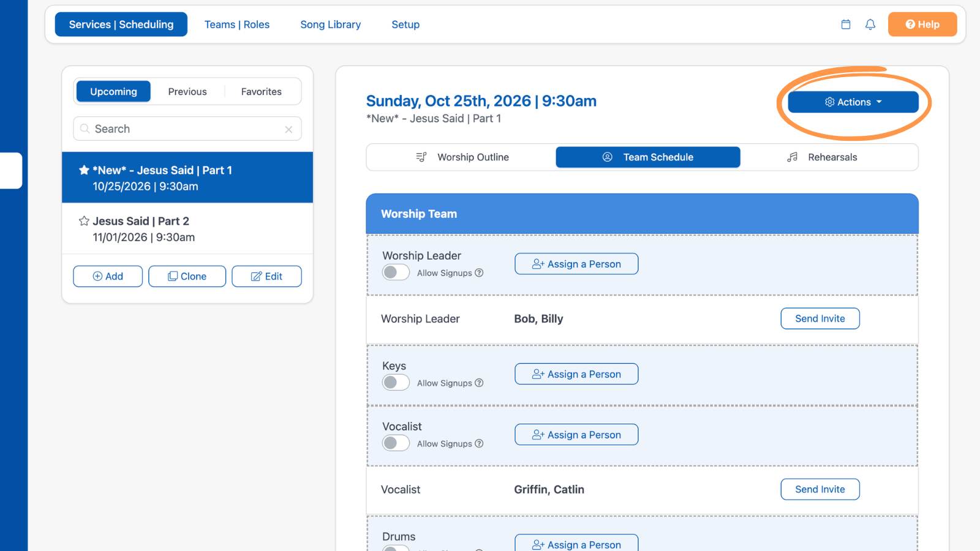Send invite to Griffin, Catlin
The image size is (980, 551).
pos(820,489)
